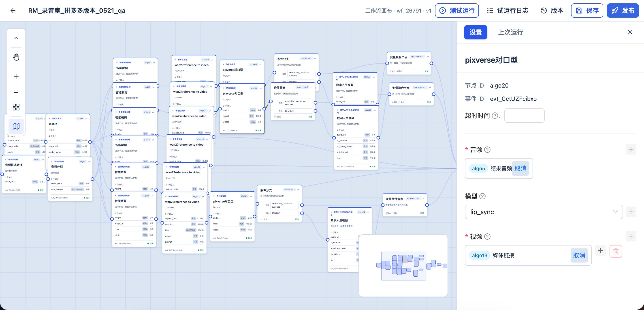Image resolution: width=644 pixels, height=310 pixels.
Task: Show help tooltip for 视频 field
Action: coord(487,237)
